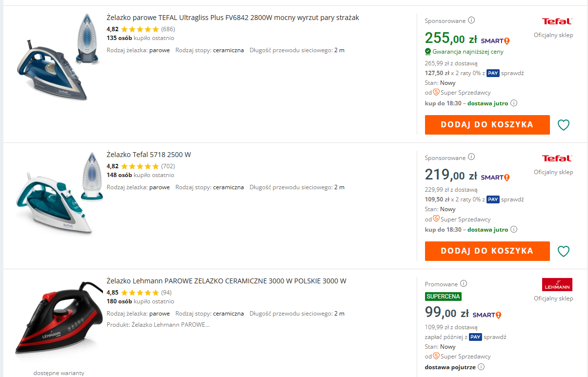This screenshot has height=377, width=588.
Task: Add Tefal 5718 iron to cart
Action: 487,251
